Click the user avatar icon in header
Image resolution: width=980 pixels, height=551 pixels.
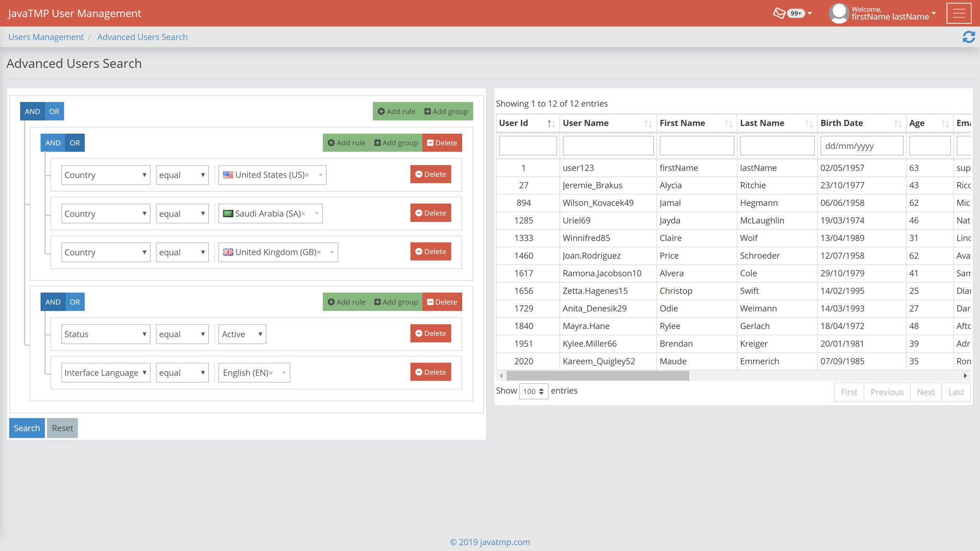(839, 13)
